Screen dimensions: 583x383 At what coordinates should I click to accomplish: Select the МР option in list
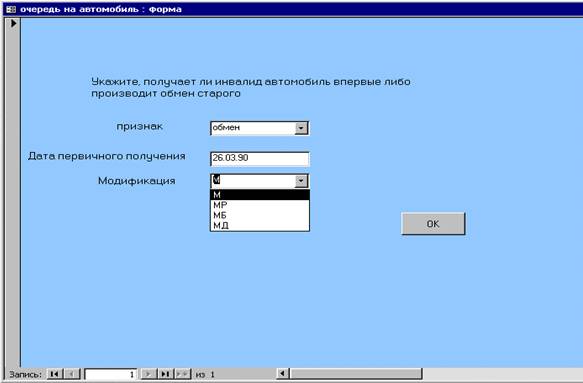point(260,205)
